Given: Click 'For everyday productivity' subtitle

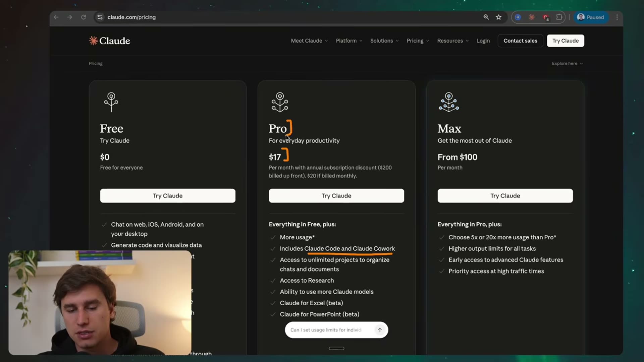Looking at the screenshot, I should (304, 140).
